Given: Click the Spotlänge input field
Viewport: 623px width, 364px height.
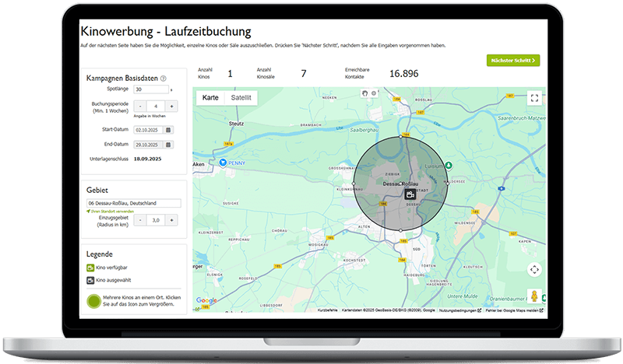Looking at the screenshot, I should click(150, 90).
